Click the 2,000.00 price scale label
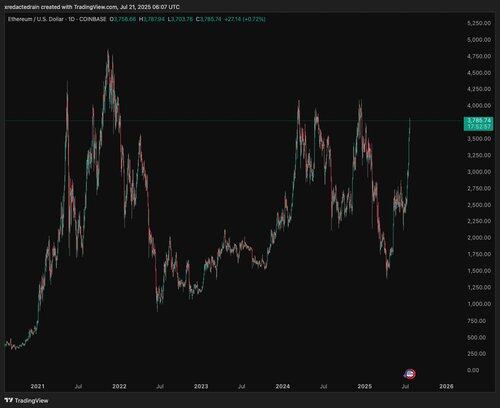 479,238
